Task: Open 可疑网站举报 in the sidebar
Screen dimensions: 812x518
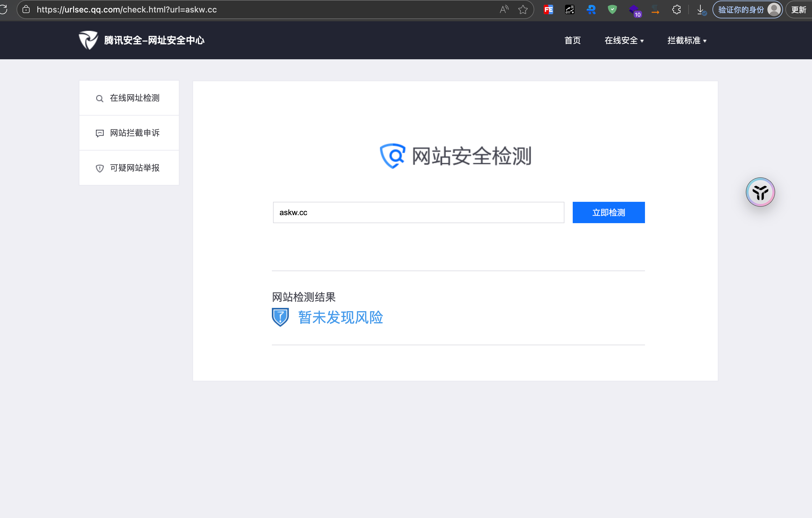Action: 129,168
